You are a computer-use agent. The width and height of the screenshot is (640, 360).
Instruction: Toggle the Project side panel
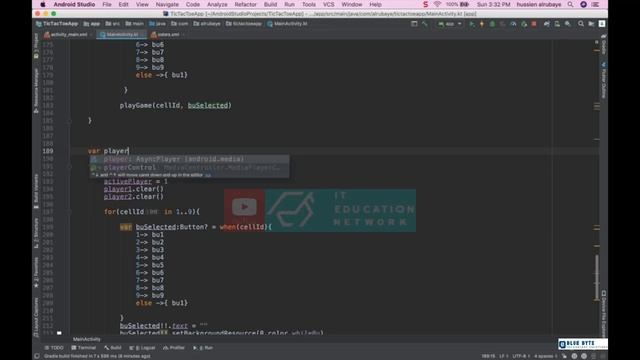tap(36, 46)
